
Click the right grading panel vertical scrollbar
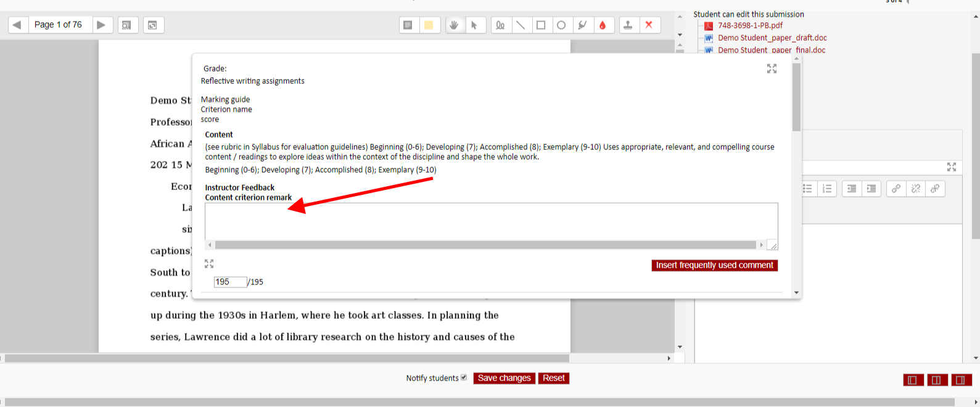click(x=976, y=146)
